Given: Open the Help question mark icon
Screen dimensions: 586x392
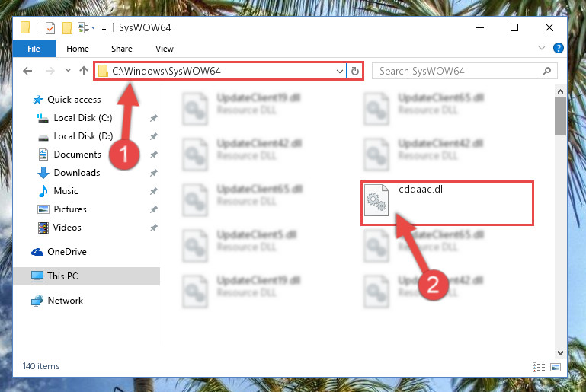Looking at the screenshot, I should [558, 48].
